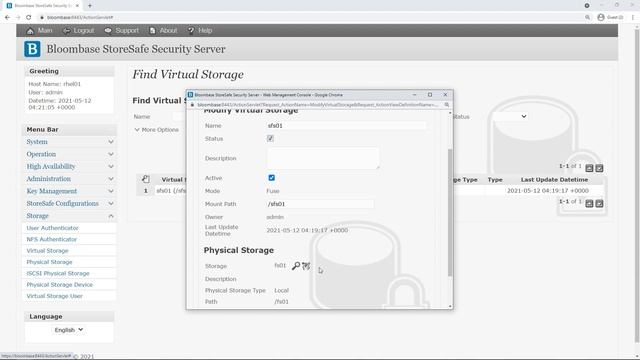This screenshot has width=640, height=360.
Task: Click next page icon above table
Action: (599, 168)
